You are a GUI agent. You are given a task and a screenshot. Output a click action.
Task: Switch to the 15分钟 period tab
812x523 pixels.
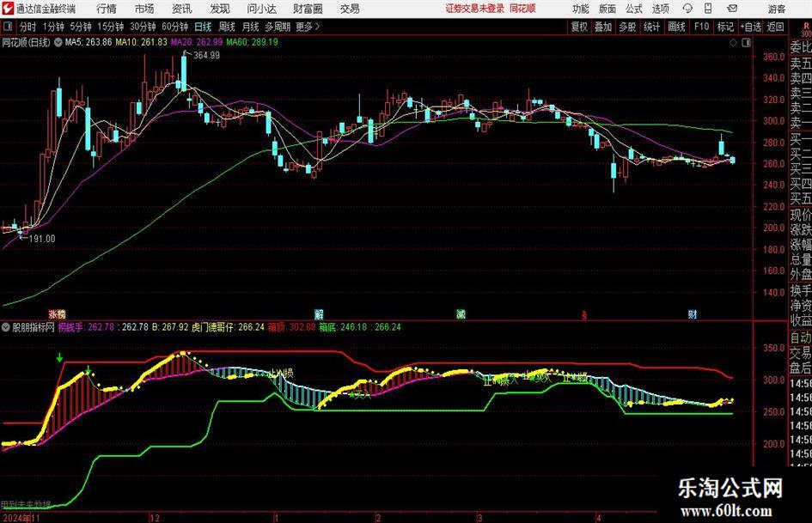pos(110,27)
